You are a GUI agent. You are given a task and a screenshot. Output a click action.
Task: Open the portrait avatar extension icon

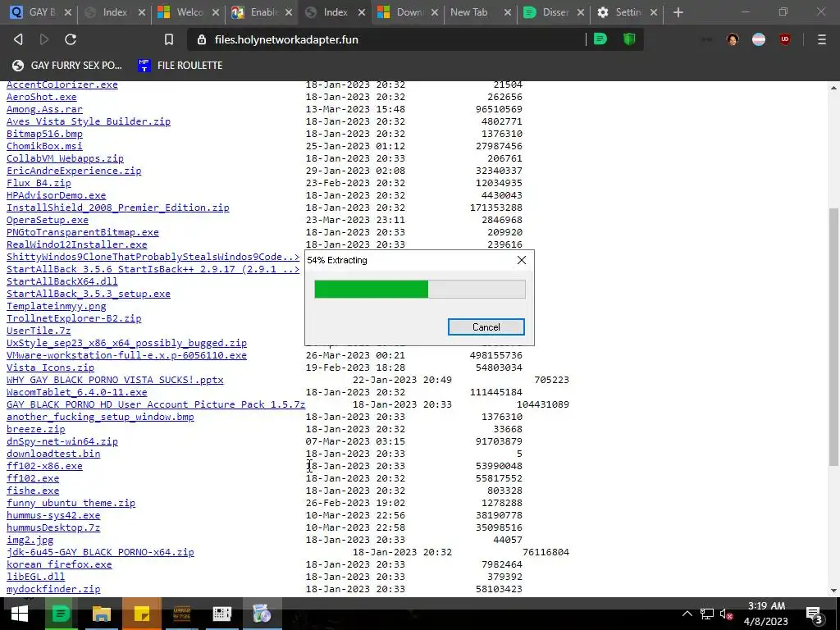[x=733, y=39]
